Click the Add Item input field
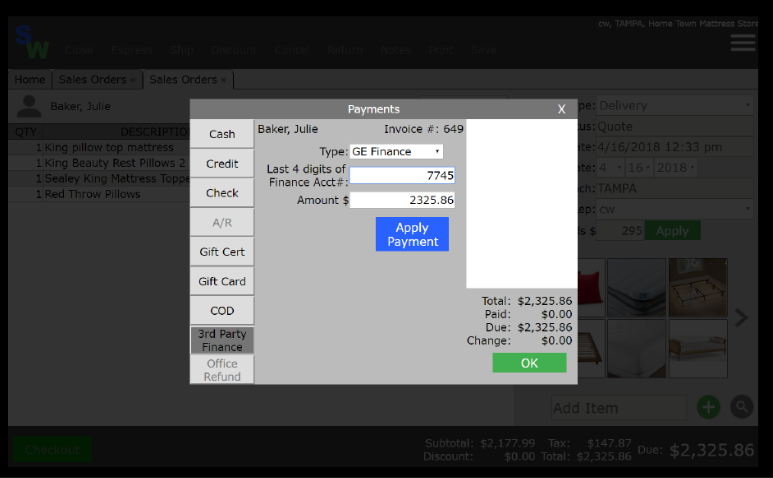 click(619, 408)
